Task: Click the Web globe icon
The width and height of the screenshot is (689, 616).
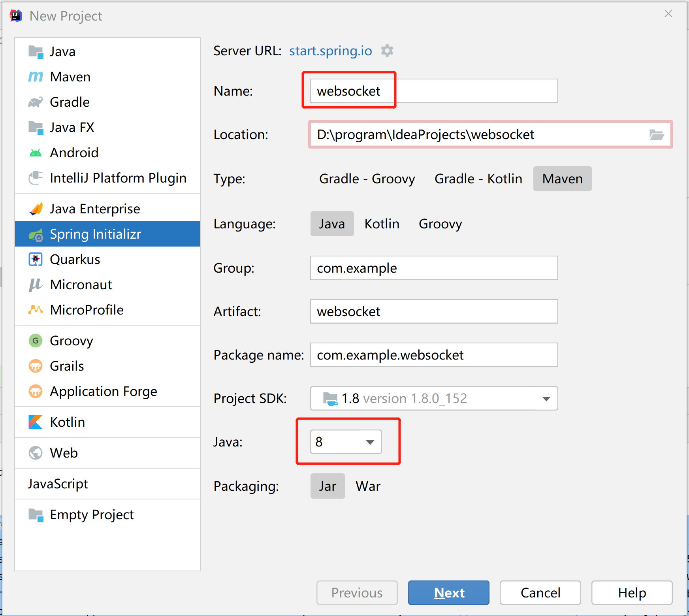Action: [x=36, y=453]
